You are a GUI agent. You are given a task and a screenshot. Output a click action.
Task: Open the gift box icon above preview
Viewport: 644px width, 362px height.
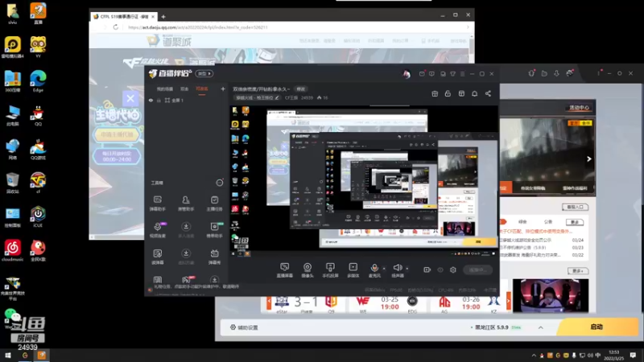tap(435, 93)
